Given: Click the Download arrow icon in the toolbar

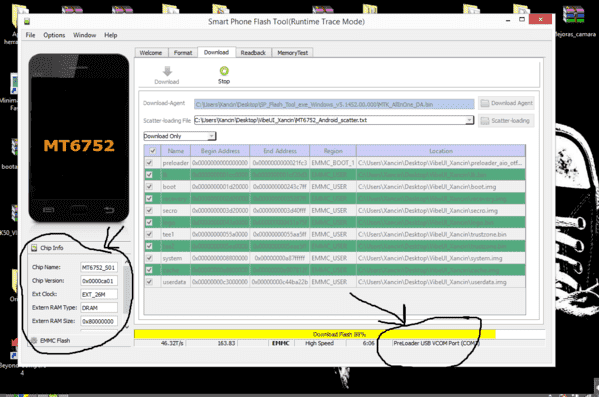Looking at the screenshot, I should point(167,71).
